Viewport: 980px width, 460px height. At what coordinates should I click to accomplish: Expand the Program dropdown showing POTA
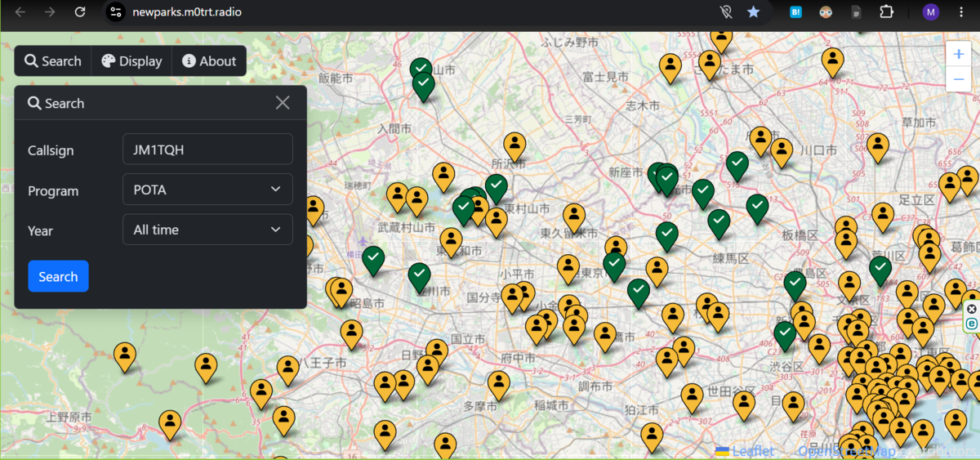pyautogui.click(x=207, y=190)
